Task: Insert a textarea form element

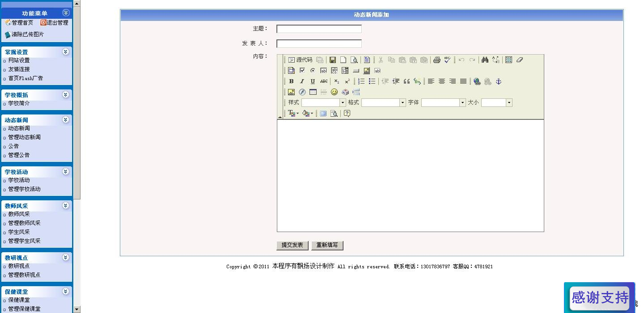Action: (334, 71)
